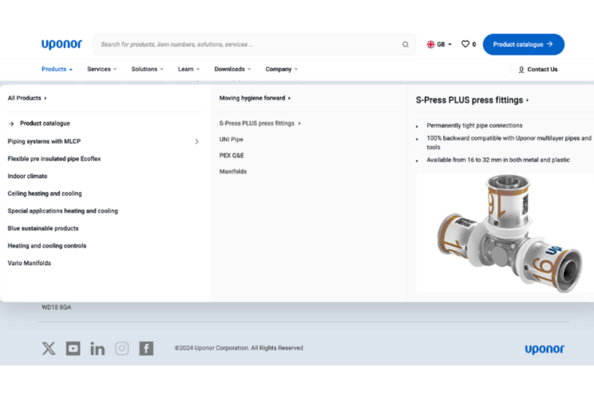Open the GB language dropdown
Viewport: 594px width, 396px height.
[439, 44]
